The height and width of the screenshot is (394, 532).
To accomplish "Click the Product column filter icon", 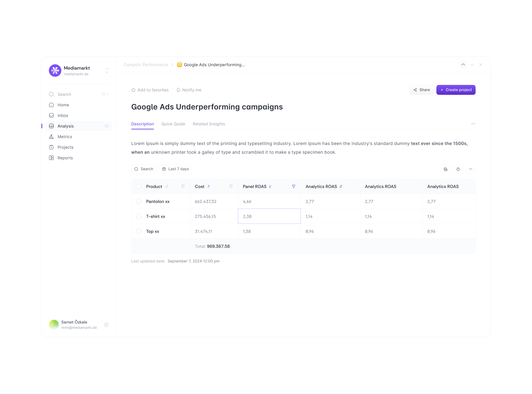I will coord(183,186).
